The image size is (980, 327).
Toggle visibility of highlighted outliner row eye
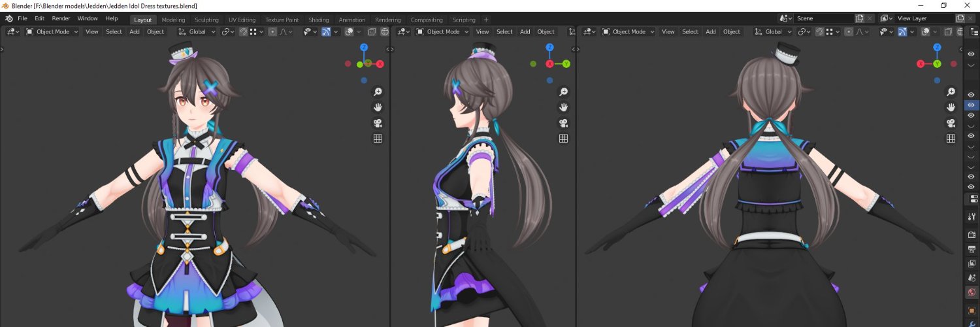coord(971,105)
